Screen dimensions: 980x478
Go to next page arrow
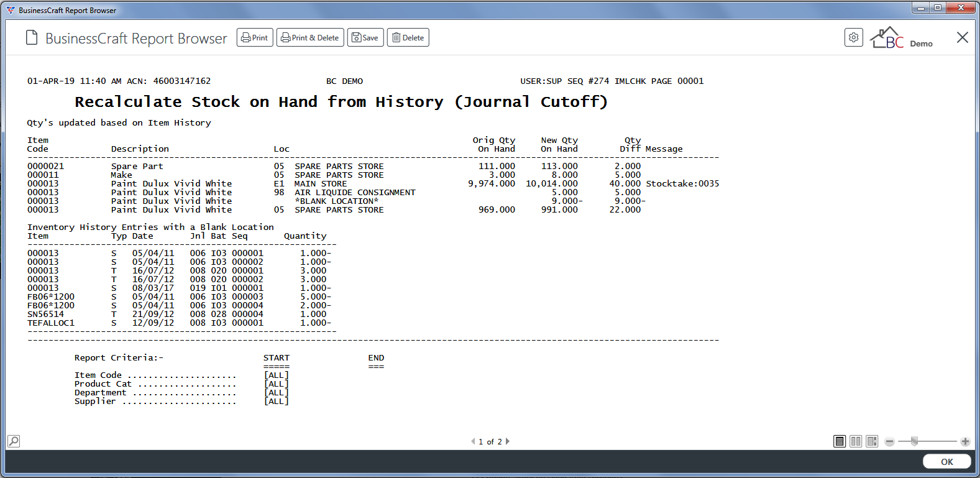(508, 441)
